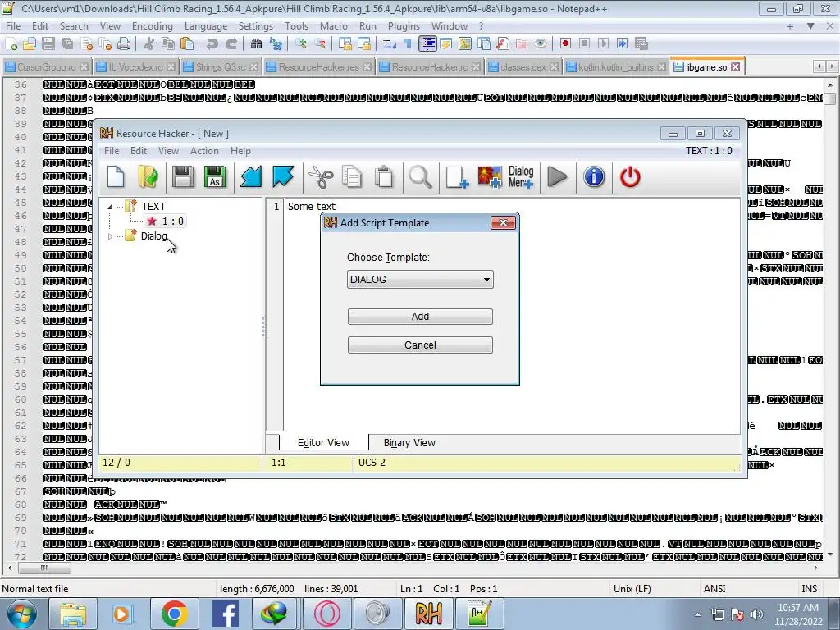Screen dimensions: 840x630
Task: Open Notepad++ Encoding menu
Action: coord(152,25)
